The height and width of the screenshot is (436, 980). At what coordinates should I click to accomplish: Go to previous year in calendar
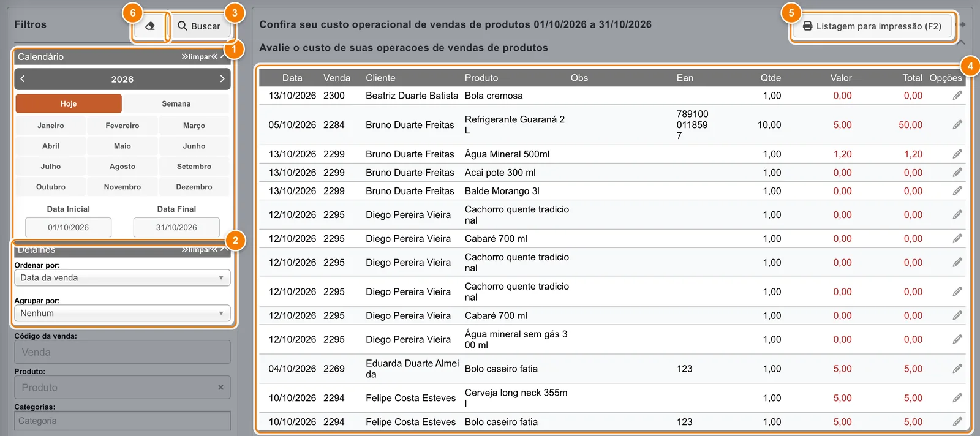[23, 79]
